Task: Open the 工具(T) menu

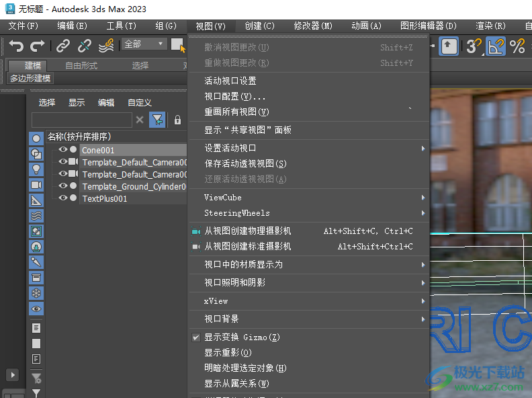Action: (121, 26)
